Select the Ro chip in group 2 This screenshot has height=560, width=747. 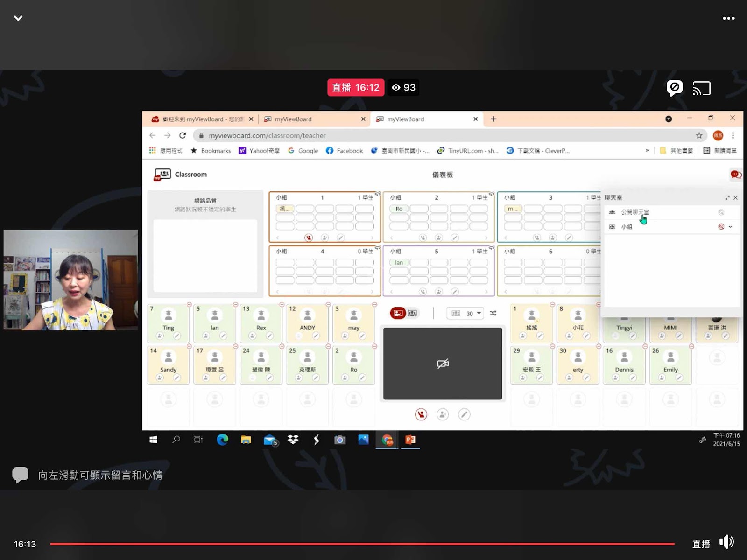[399, 209]
